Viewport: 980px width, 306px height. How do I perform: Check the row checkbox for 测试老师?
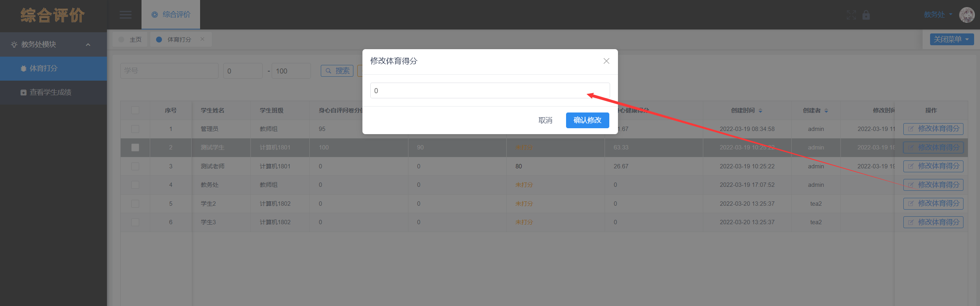click(135, 166)
